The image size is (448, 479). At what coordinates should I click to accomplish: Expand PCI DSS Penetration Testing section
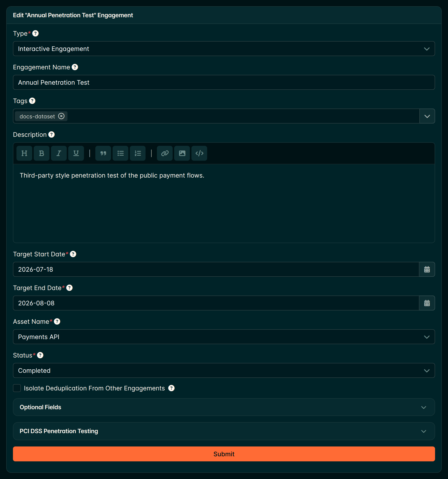(224, 431)
